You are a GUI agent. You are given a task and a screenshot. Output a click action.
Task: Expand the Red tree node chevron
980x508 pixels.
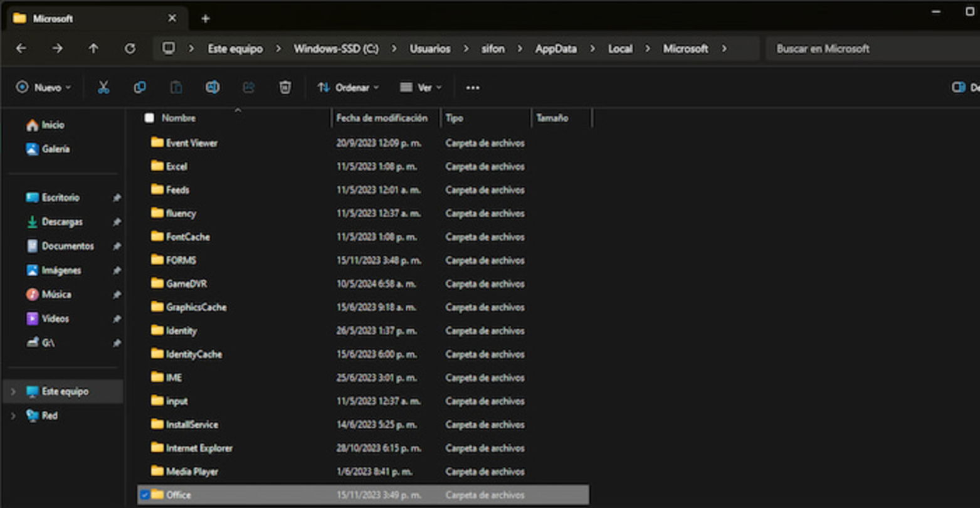(13, 415)
